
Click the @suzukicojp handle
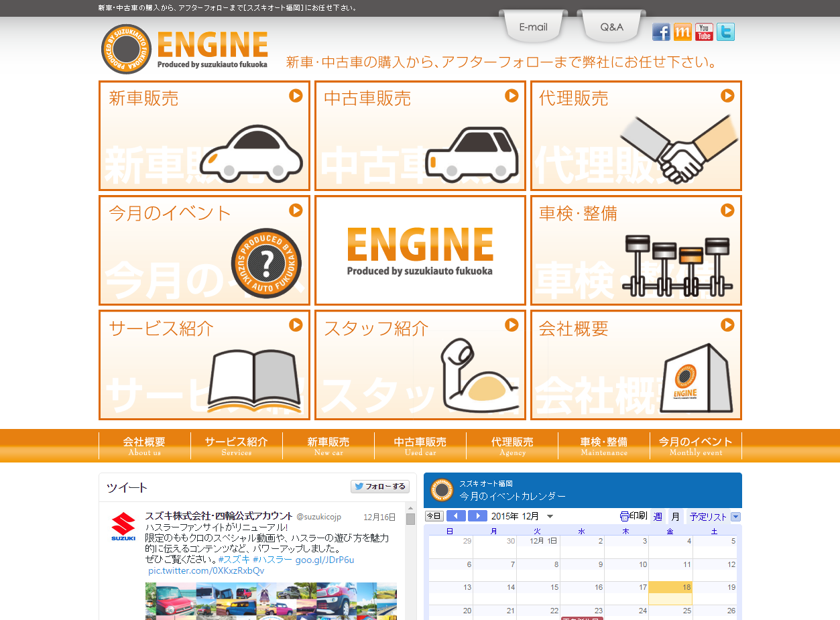(x=318, y=517)
